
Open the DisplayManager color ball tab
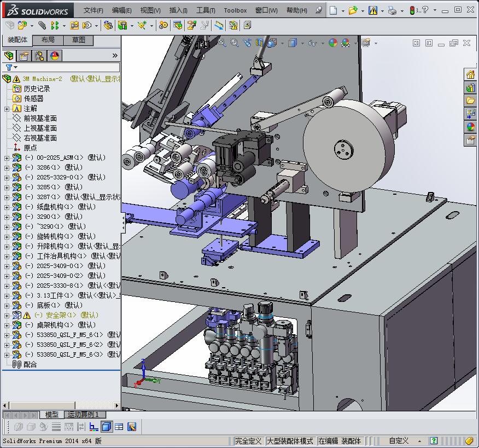pyautogui.click(x=55, y=56)
